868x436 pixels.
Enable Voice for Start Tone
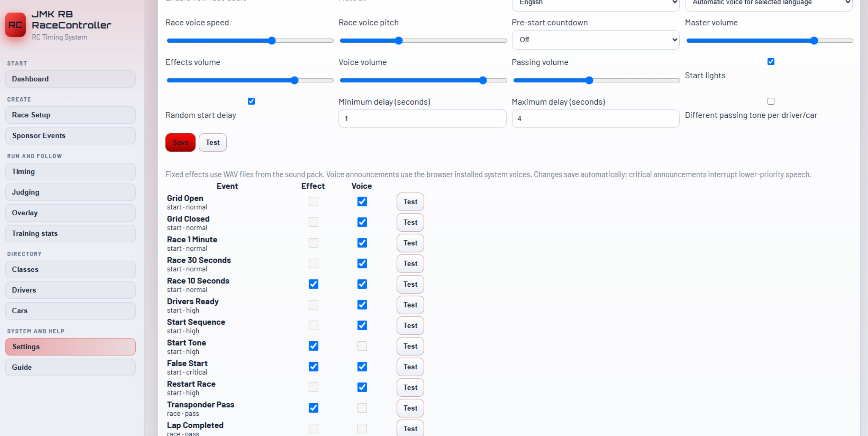point(362,346)
